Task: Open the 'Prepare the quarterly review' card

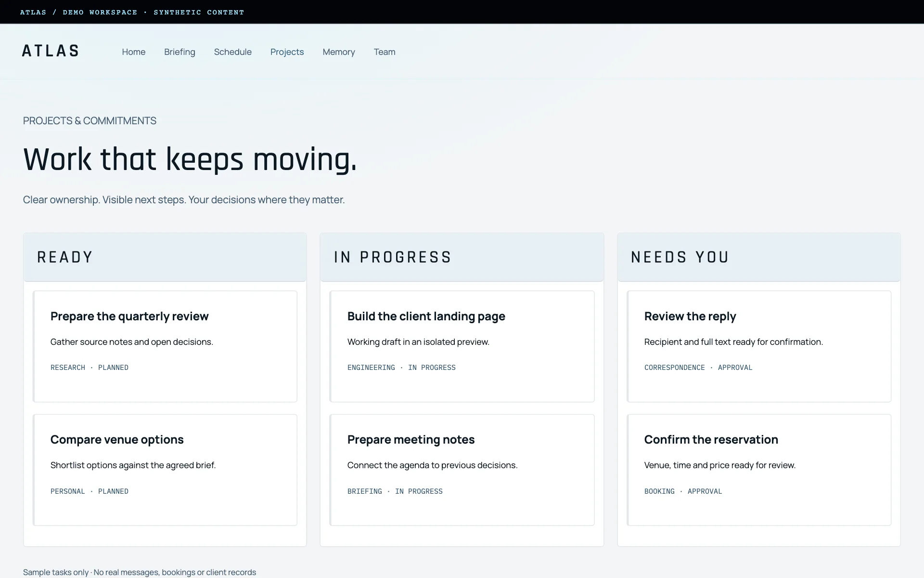Action: click(x=165, y=346)
